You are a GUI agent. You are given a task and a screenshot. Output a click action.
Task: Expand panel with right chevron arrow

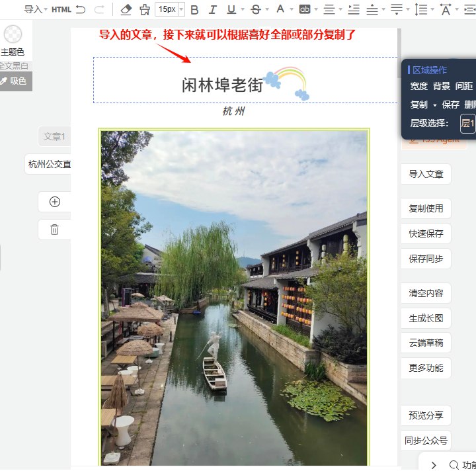(x=434, y=465)
